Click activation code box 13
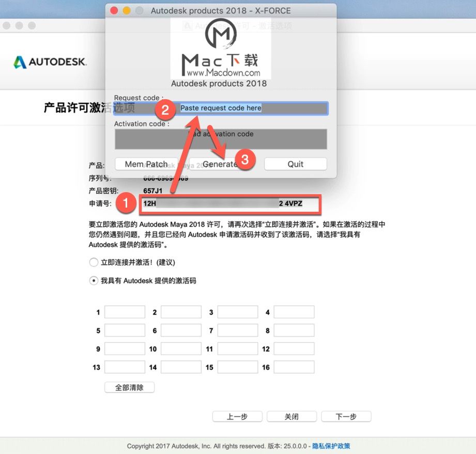The width and height of the screenshot is (476, 454). click(125, 367)
